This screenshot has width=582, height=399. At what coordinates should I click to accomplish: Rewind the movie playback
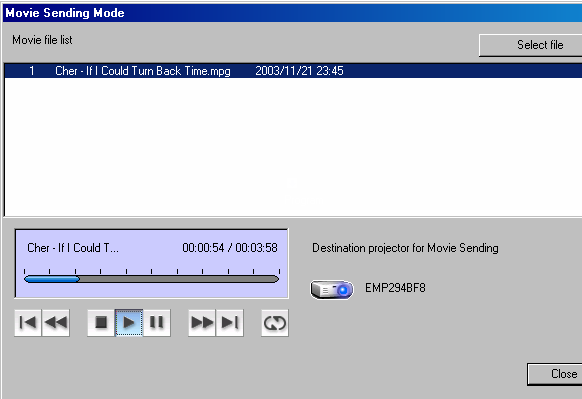tap(56, 323)
